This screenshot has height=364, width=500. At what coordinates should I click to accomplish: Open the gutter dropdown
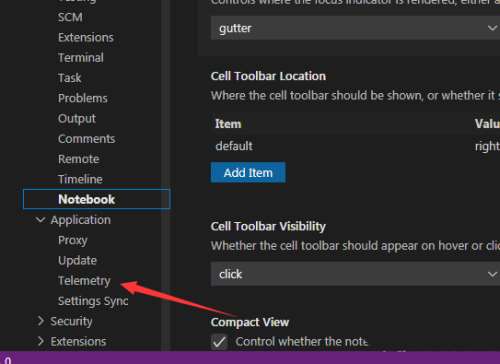355,28
